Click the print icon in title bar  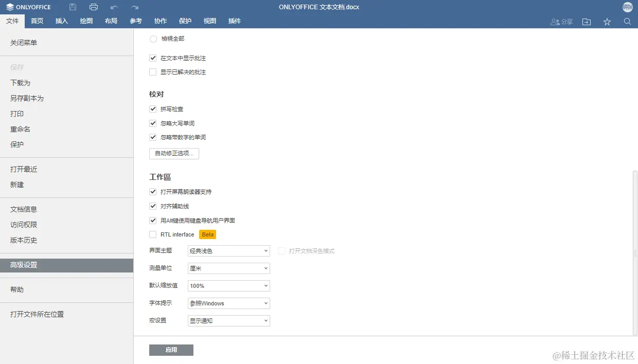94,7
